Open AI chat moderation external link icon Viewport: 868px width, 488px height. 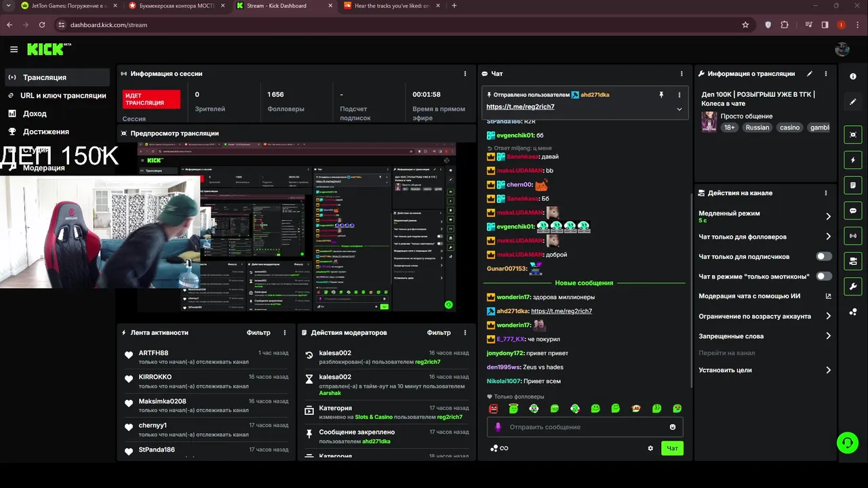tap(828, 296)
